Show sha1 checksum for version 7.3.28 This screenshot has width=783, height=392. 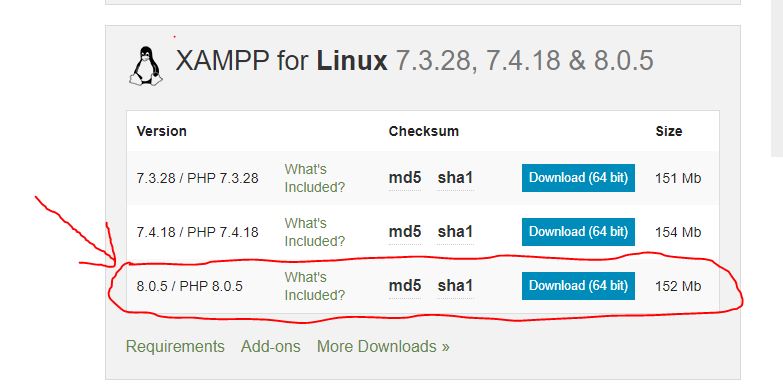point(455,178)
